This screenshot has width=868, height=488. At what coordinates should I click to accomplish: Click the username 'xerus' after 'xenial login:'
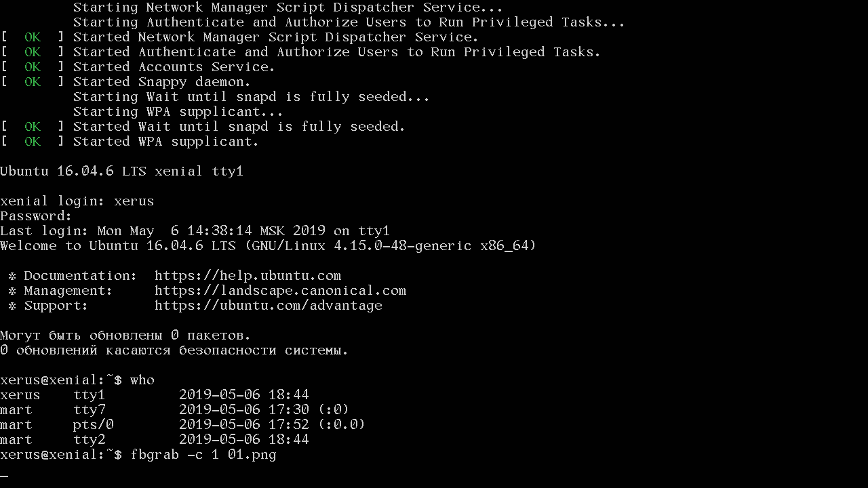coord(134,201)
